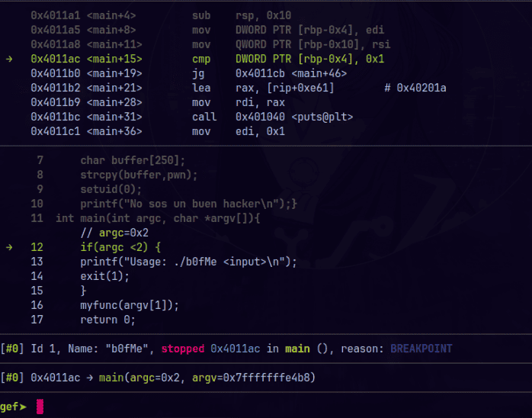Click 'int main(int argc, char *argv[]){' line

[x=158, y=218]
